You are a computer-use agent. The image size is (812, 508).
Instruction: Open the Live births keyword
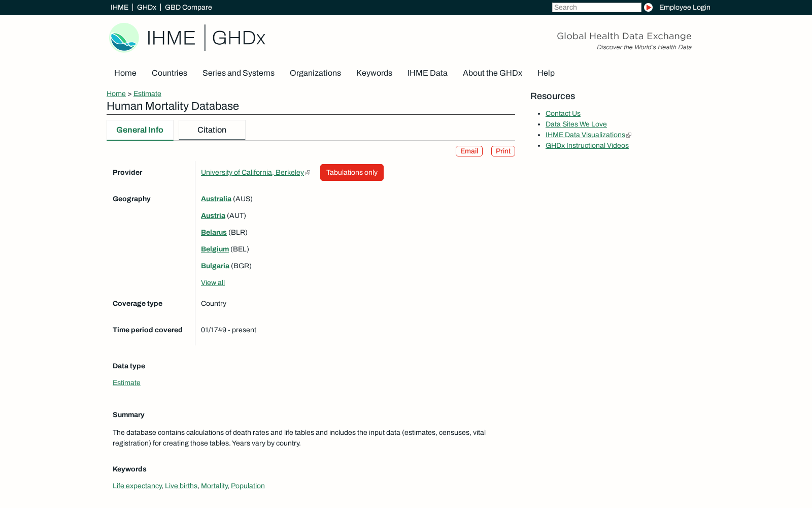181,486
